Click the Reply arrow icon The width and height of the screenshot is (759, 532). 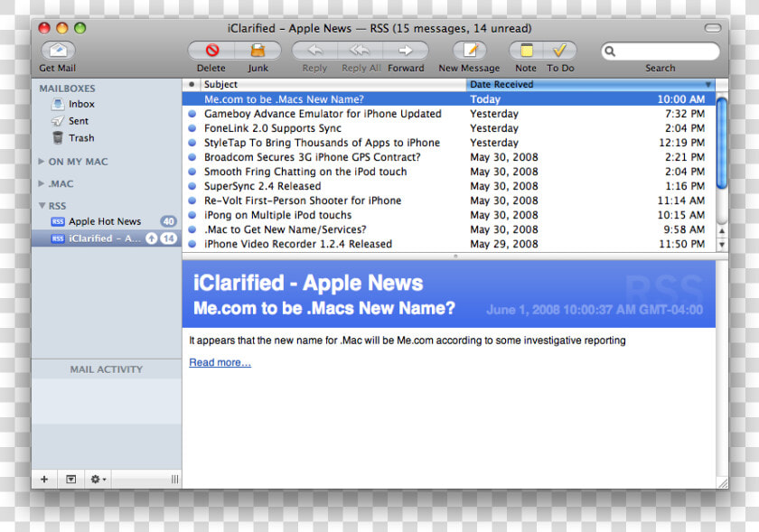click(314, 51)
